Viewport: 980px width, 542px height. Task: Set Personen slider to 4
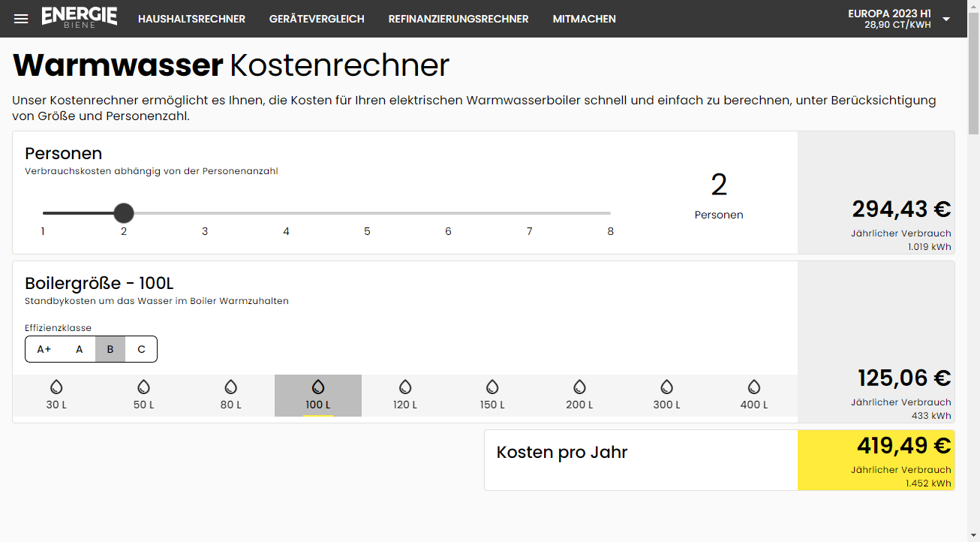[286, 213]
